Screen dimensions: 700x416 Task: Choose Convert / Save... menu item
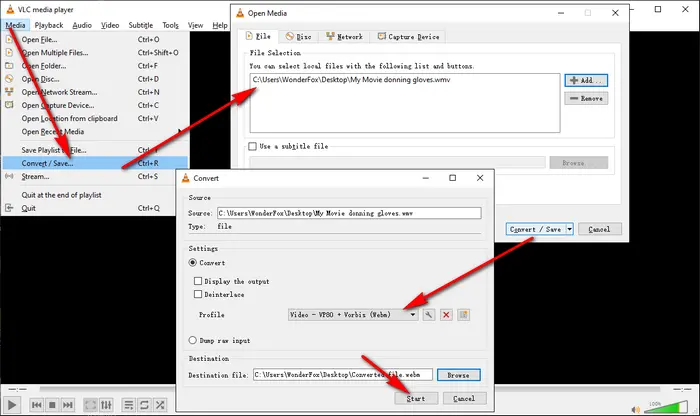coord(95,163)
